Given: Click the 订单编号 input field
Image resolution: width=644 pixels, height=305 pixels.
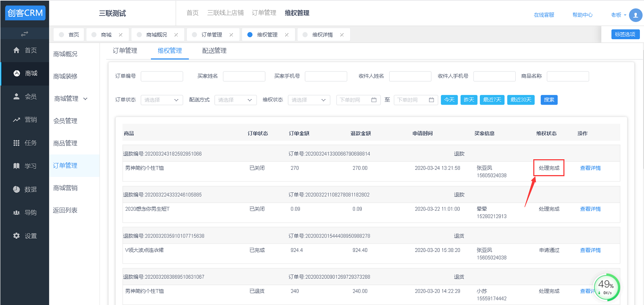Looking at the screenshot, I should pos(162,76).
